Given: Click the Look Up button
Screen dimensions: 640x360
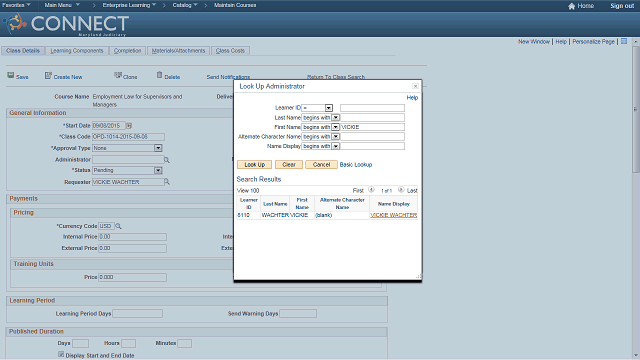Looking at the screenshot, I should 254,164.
